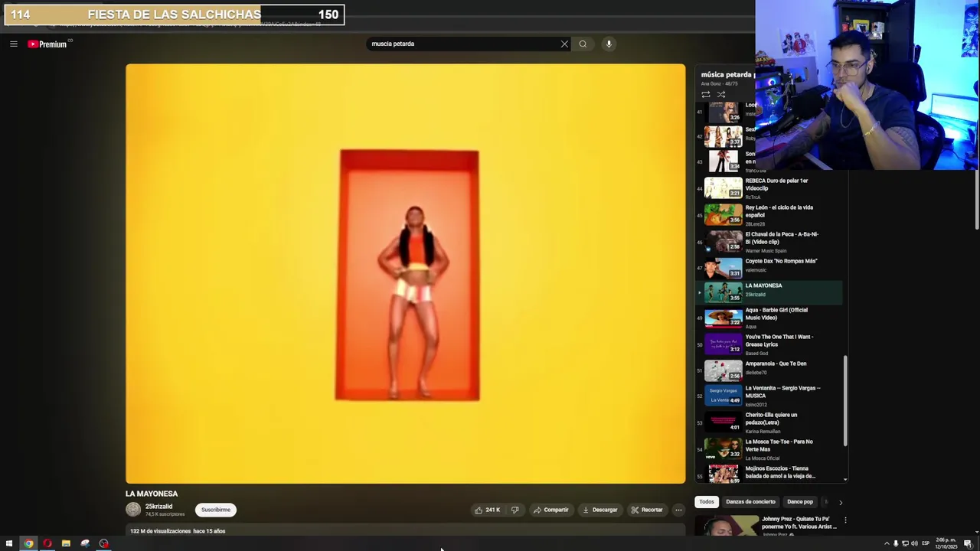Click page vertical scrollbar thumb
Viewport: 980px width, 551px height.
pyautogui.click(x=976, y=199)
